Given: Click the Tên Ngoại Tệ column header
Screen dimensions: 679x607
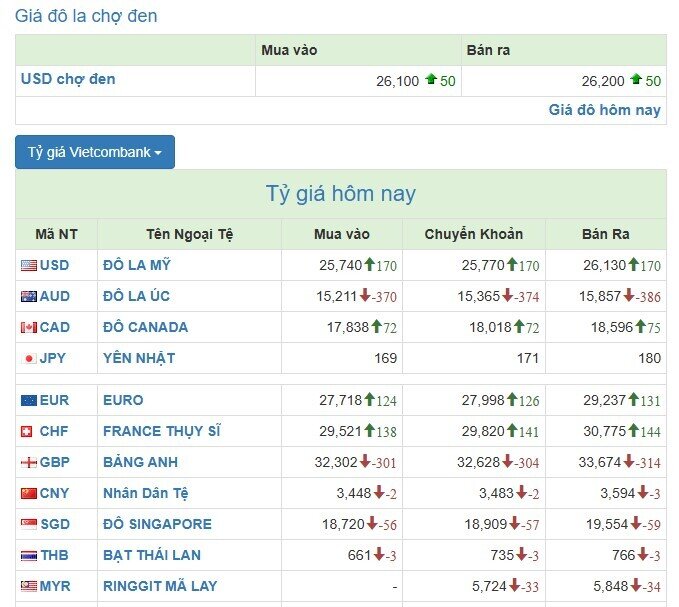Looking at the screenshot, I should tap(190, 234).
